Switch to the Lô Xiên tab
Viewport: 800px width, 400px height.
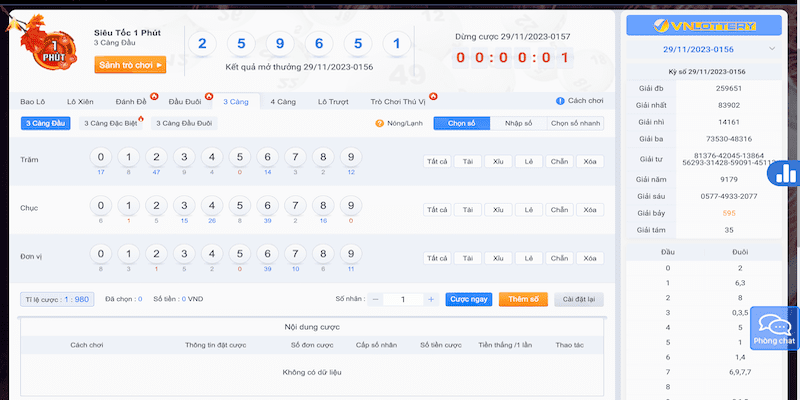point(81,102)
